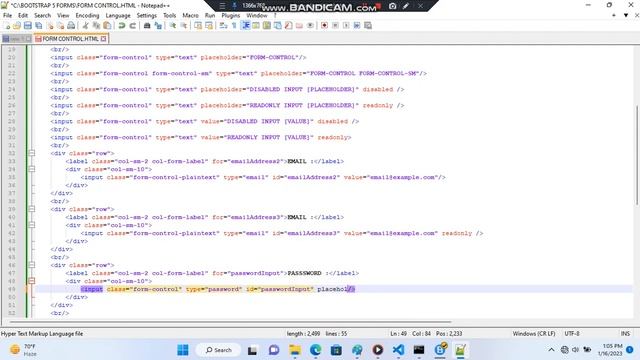The image size is (640, 360).
Task: Save the recorded macro toolbar icon
Action: click(368, 25)
